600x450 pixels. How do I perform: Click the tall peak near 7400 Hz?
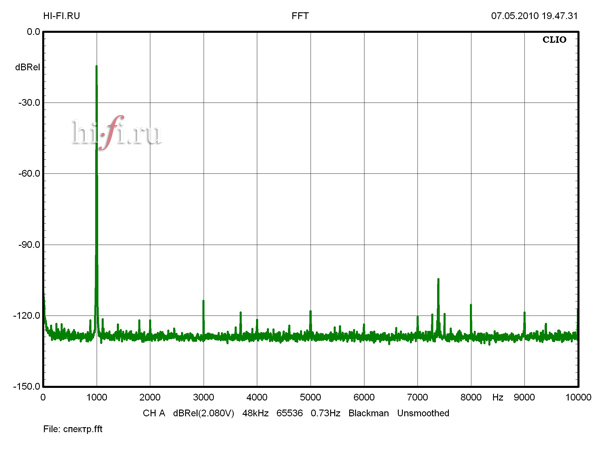click(x=438, y=280)
